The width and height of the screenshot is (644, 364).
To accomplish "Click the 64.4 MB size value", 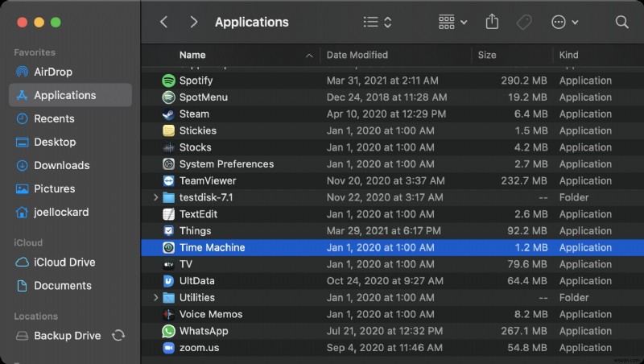I will coord(527,281).
